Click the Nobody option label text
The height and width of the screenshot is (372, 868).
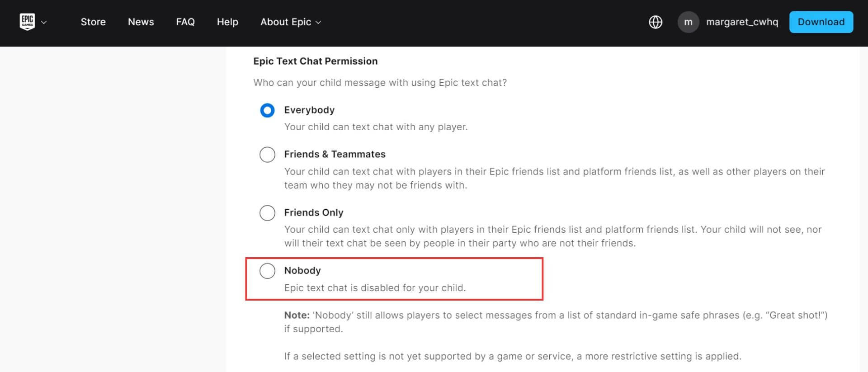pos(302,270)
